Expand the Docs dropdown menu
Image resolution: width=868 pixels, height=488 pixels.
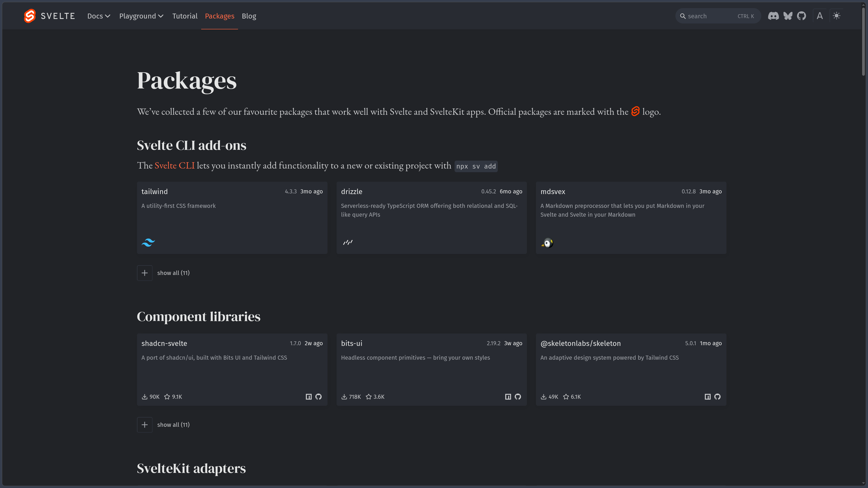click(99, 16)
